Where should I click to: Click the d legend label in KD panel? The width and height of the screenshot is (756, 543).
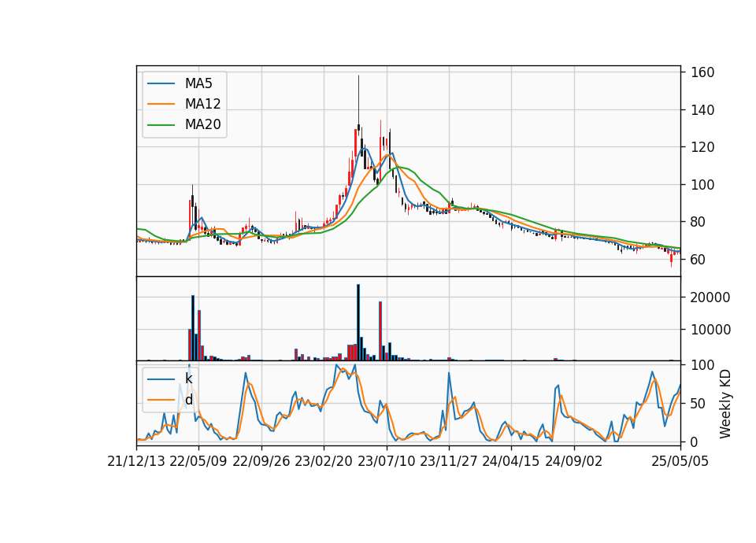(x=189, y=400)
